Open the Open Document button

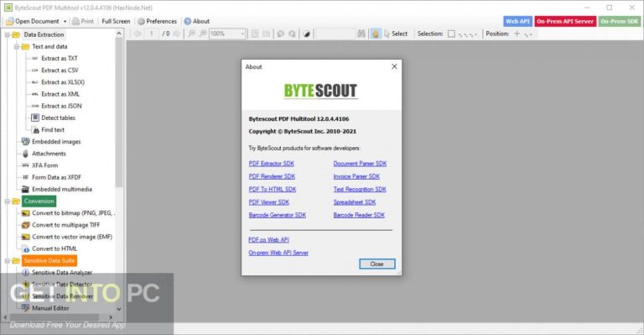32,21
